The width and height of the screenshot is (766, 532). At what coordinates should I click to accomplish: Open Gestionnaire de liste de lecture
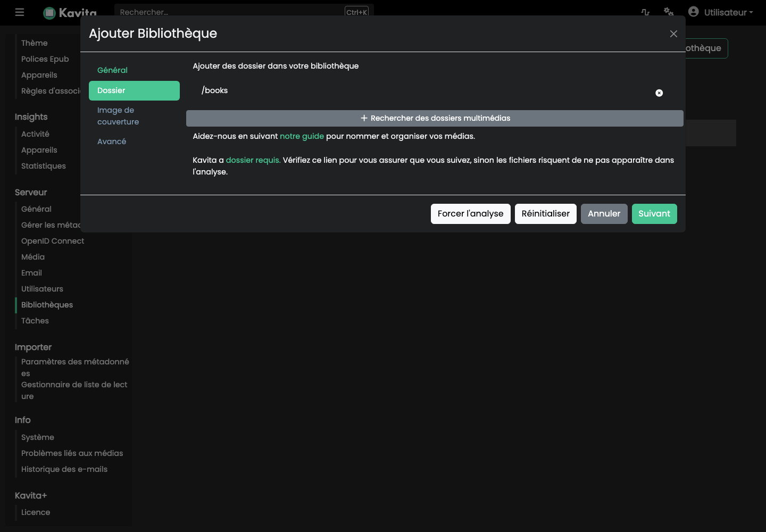[x=74, y=390]
